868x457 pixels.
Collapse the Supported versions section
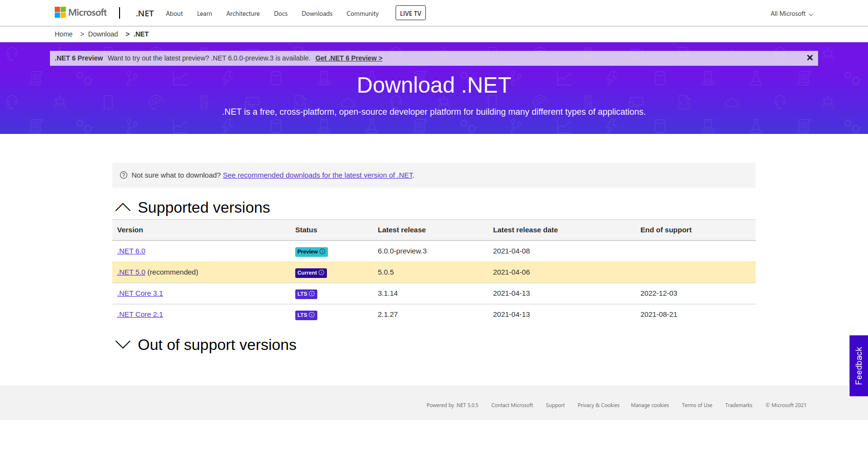click(x=123, y=207)
